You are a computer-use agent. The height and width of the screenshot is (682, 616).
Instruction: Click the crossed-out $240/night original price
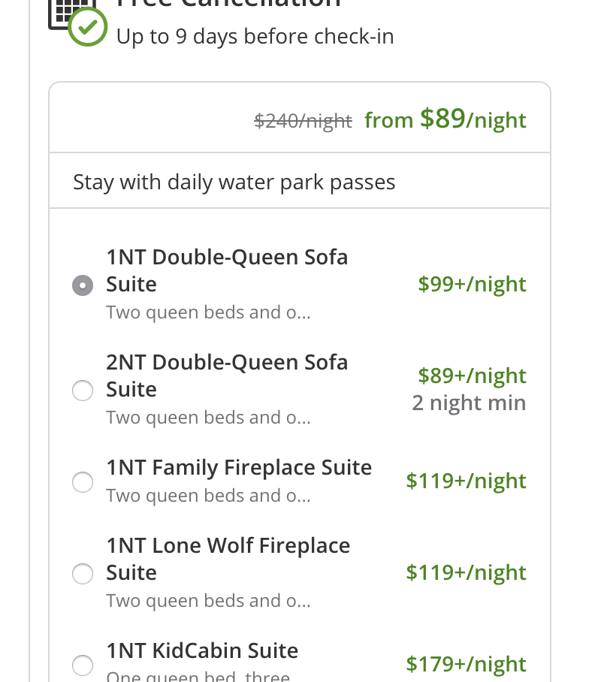pos(303,121)
